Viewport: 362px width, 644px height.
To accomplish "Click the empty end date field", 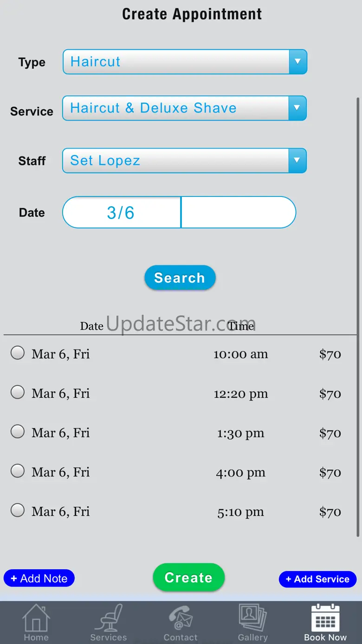I will coord(239,213).
